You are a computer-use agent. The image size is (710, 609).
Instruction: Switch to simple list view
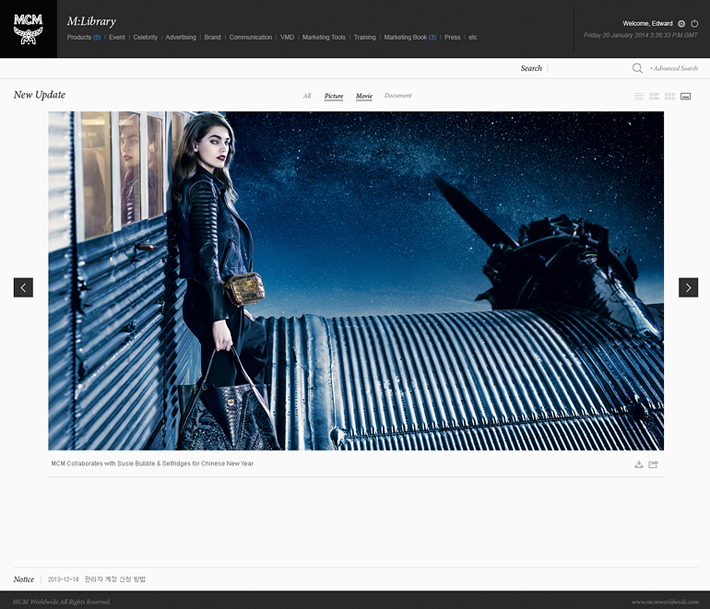(x=639, y=96)
